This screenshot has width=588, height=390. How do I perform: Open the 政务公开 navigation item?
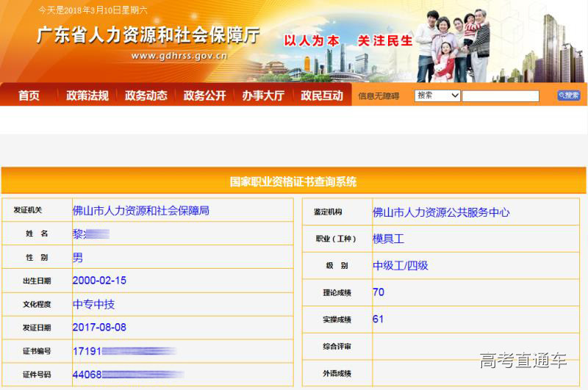tap(204, 95)
